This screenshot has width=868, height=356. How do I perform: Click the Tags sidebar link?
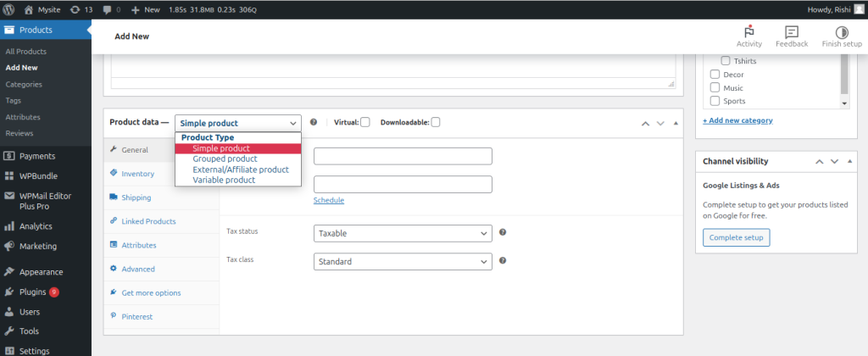coord(14,100)
